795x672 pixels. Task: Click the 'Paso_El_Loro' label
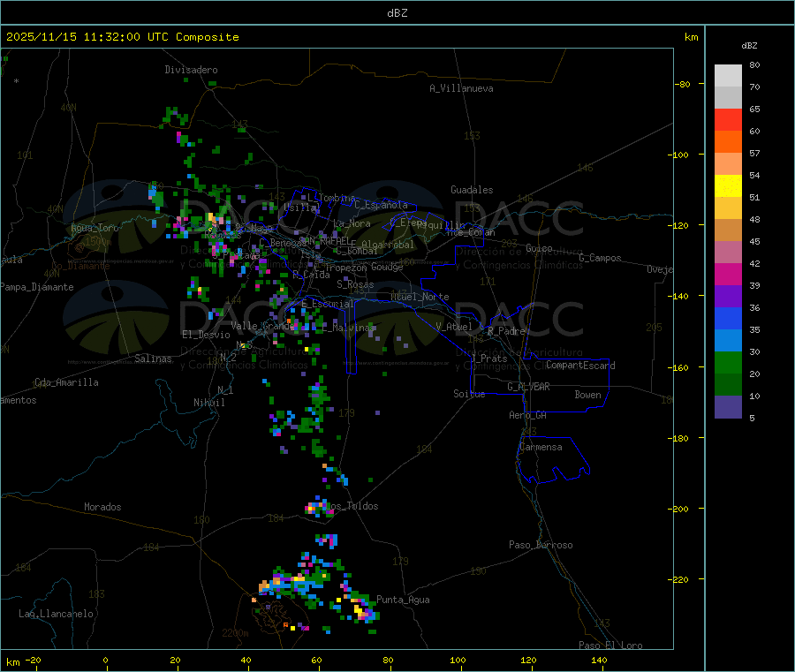click(610, 646)
